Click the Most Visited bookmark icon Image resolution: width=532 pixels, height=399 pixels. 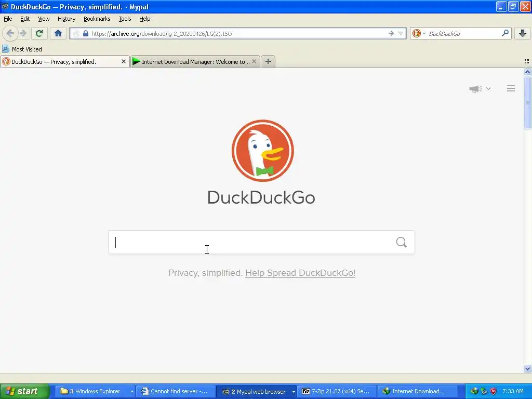(x=6, y=49)
